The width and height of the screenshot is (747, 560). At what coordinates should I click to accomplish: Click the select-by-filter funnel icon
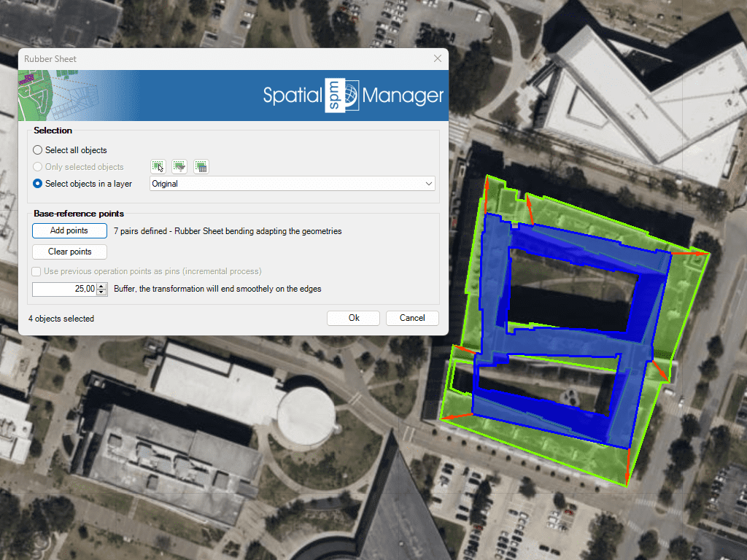click(x=179, y=167)
